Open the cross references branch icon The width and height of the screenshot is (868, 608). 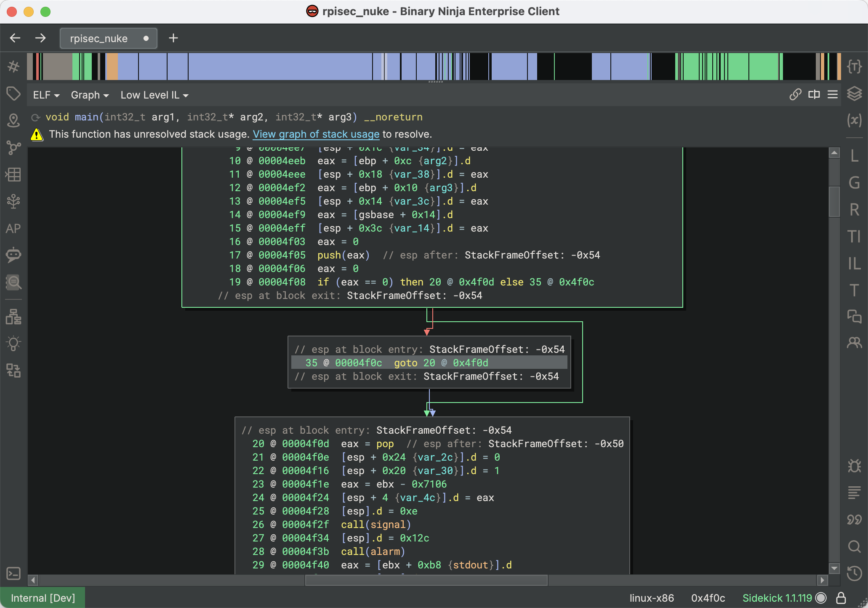(x=13, y=147)
